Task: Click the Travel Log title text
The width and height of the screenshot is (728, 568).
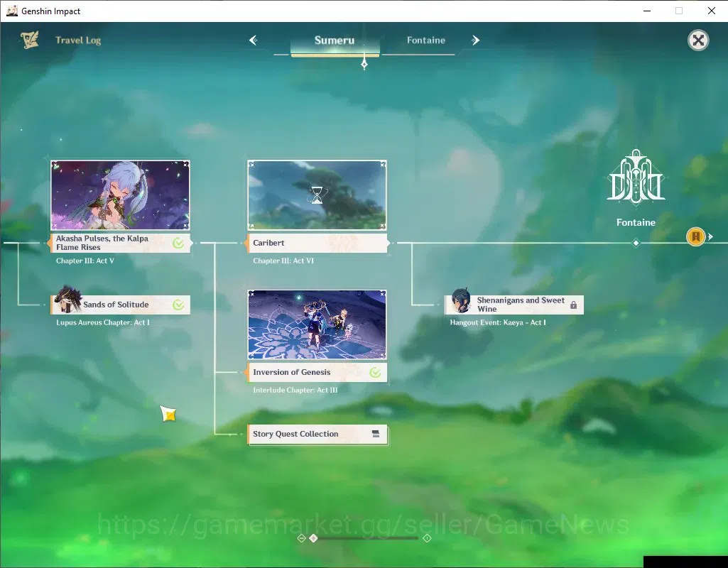Action: 78,40
